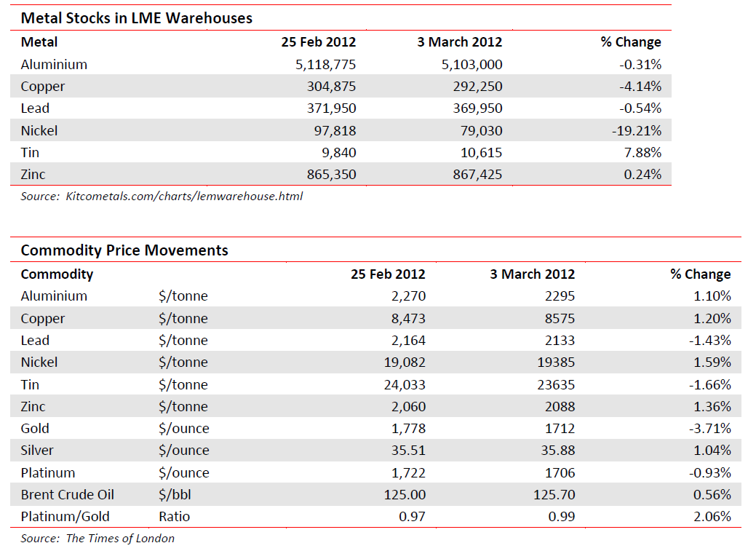Click the 'Metal Stocks in LME Warehouses' title

136,19
